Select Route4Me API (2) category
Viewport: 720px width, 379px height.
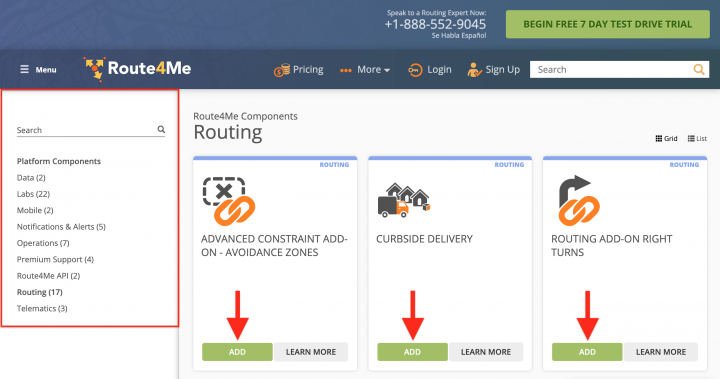pyautogui.click(x=48, y=276)
